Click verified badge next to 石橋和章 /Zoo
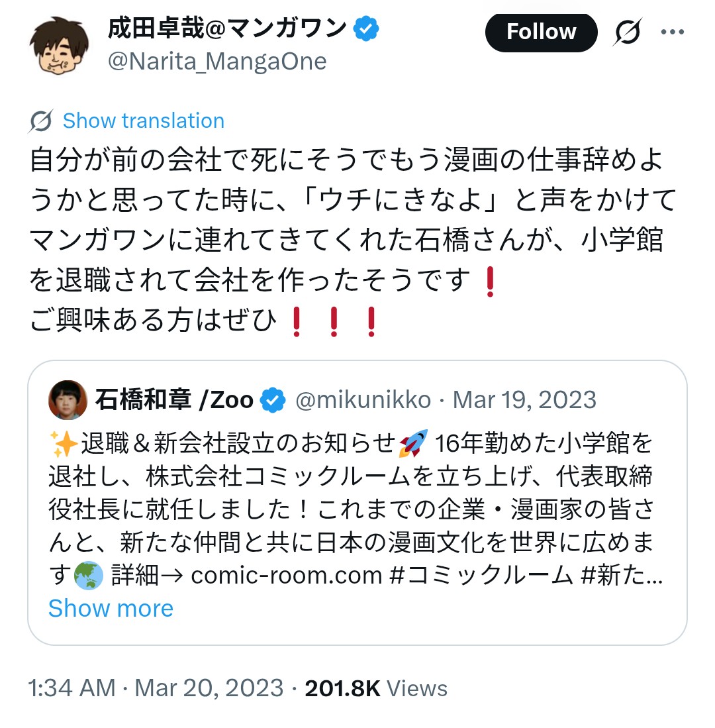This screenshot has width=715, height=728. coord(273,400)
